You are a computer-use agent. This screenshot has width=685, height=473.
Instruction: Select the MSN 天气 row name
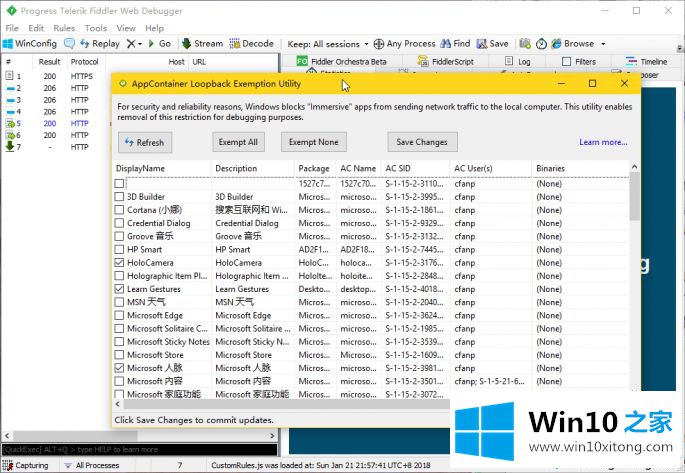(146, 302)
